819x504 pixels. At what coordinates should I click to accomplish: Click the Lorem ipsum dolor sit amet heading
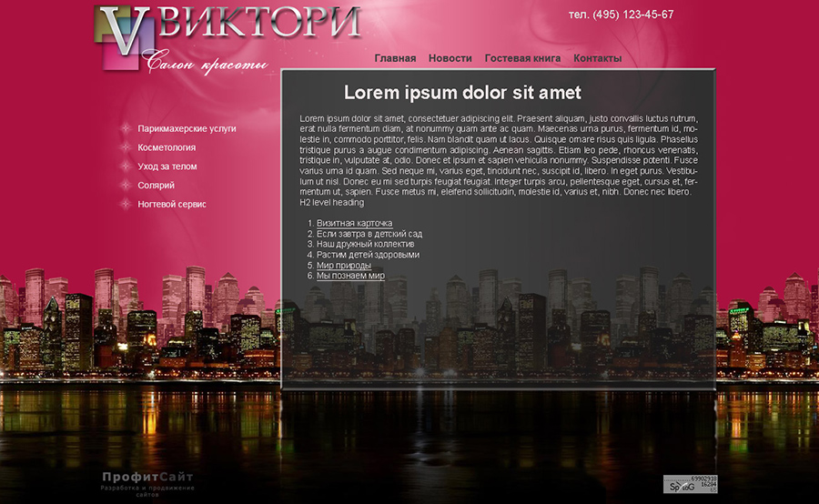[462, 93]
